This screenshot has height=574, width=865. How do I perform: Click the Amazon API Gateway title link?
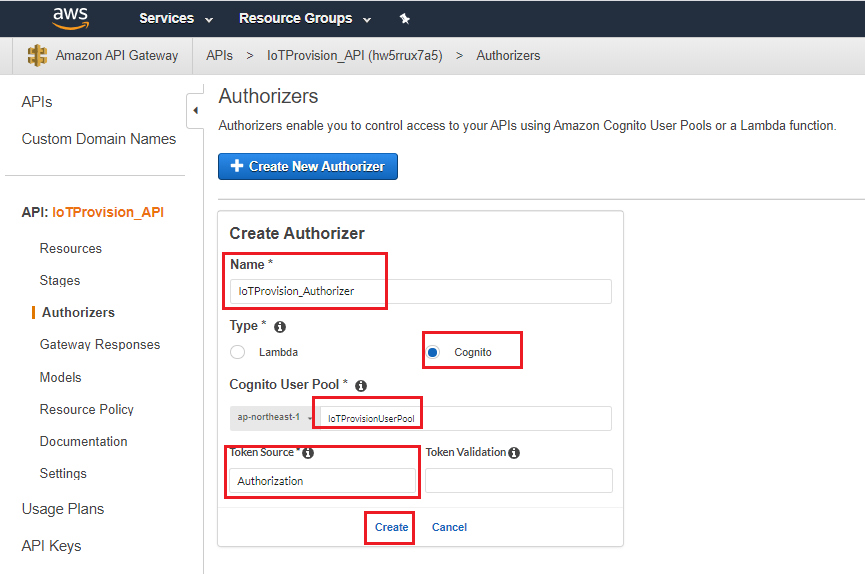[117, 56]
